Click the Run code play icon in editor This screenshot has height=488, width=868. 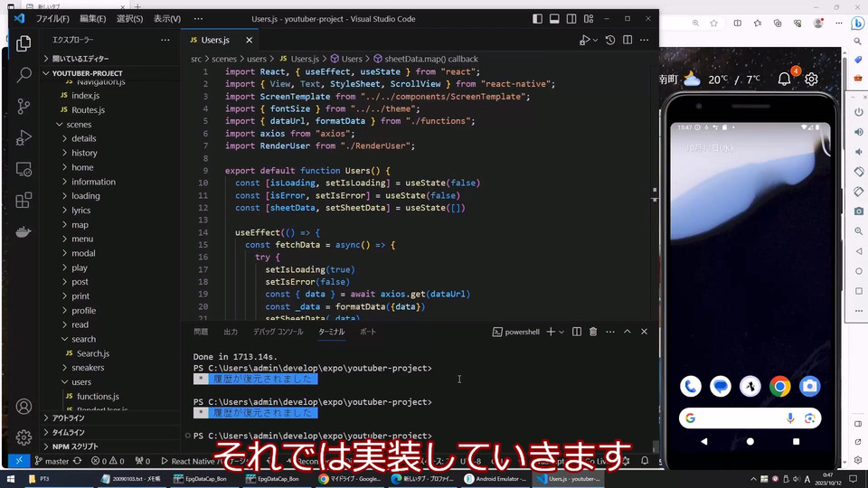(x=585, y=40)
